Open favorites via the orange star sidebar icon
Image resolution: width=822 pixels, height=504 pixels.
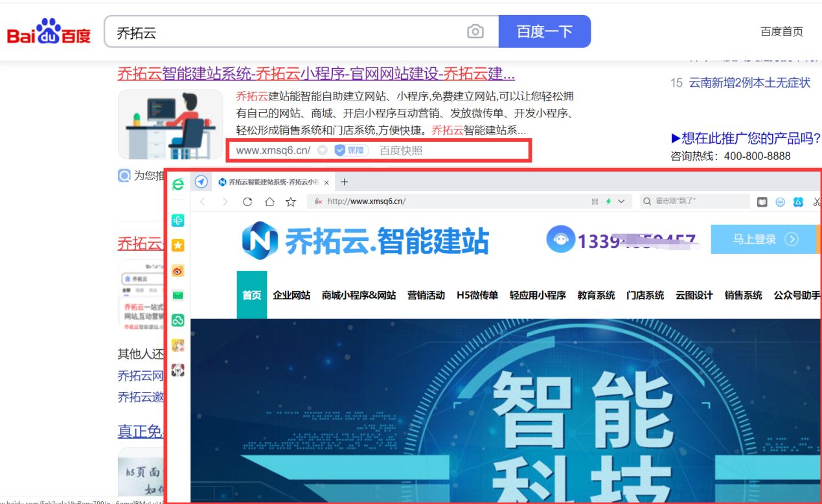click(177, 245)
